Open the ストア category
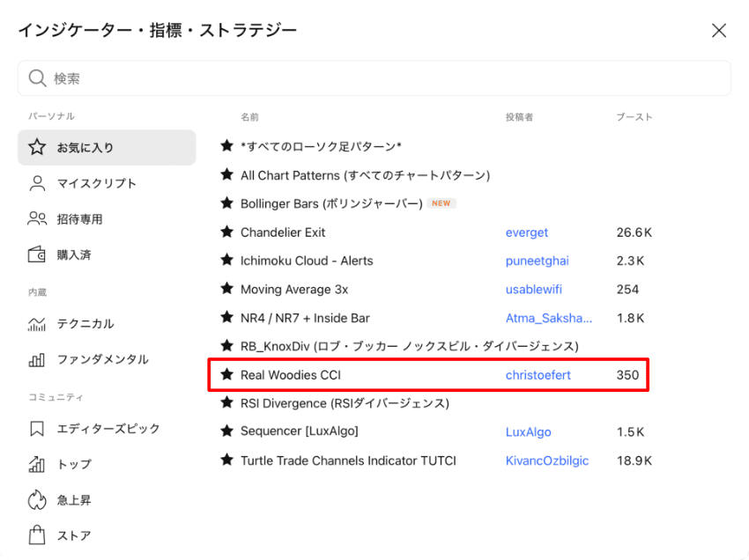The image size is (749, 560). tap(107, 535)
